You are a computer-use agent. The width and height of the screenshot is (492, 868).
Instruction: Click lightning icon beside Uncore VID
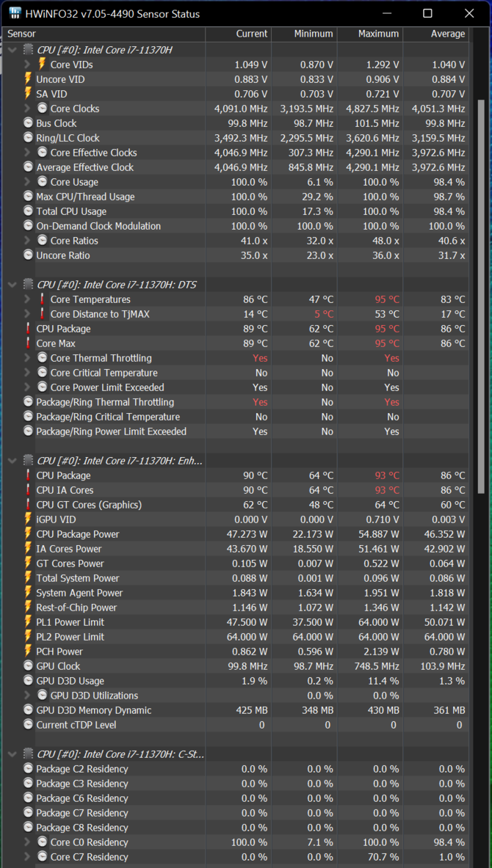[28, 79]
